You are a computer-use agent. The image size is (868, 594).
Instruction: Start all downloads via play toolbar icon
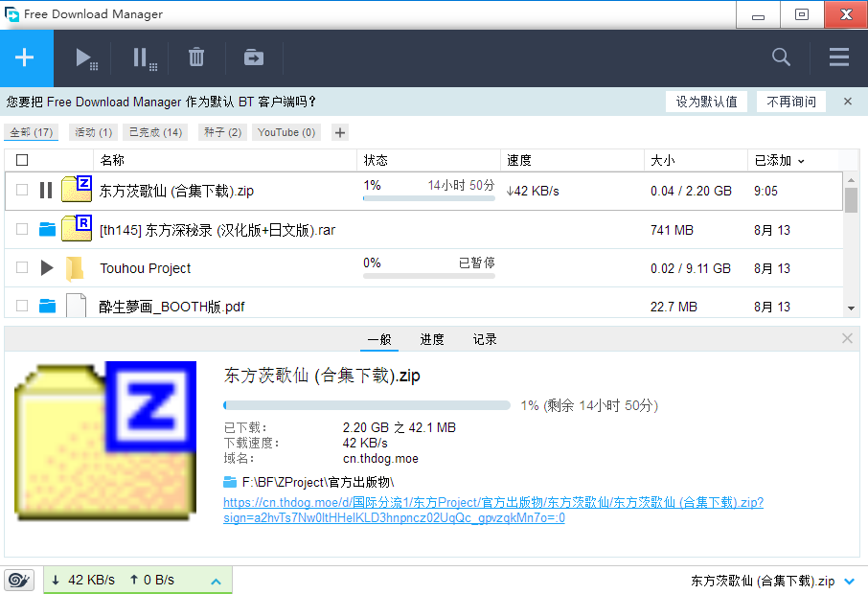click(86, 58)
